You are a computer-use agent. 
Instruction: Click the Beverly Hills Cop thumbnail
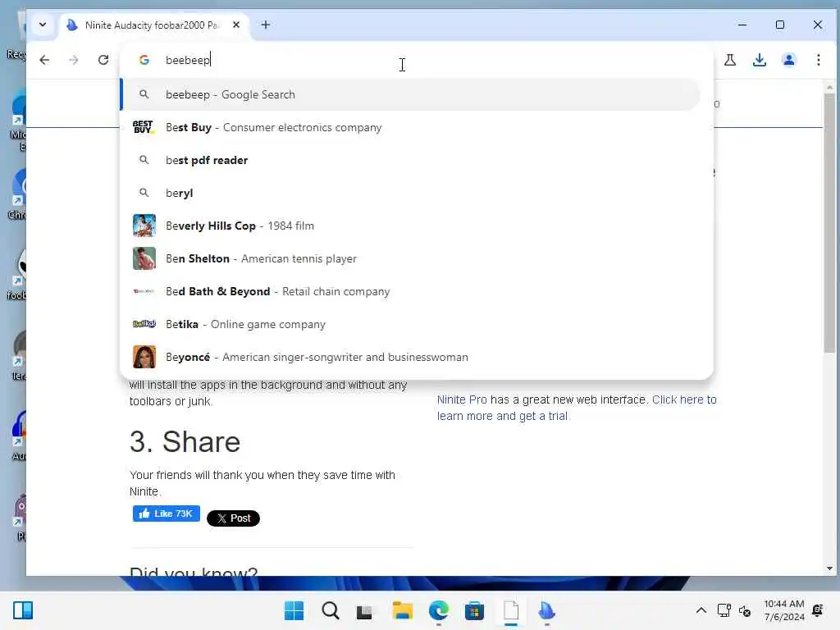(x=144, y=226)
